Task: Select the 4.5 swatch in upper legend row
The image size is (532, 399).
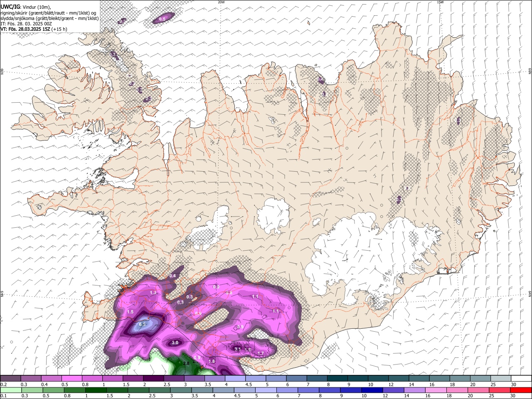Action: (256, 378)
